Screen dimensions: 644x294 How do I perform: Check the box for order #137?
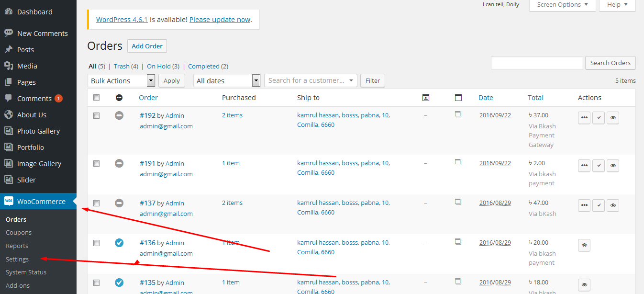97,203
